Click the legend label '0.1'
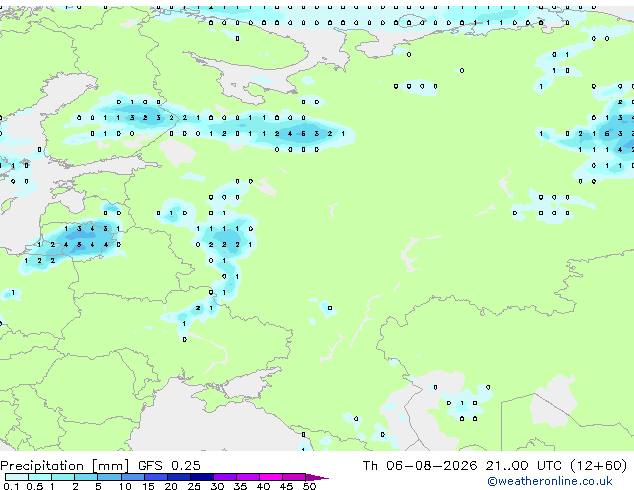 coord(11,486)
